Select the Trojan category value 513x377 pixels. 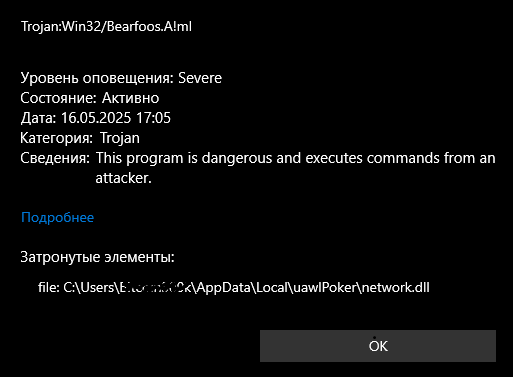coord(120,138)
